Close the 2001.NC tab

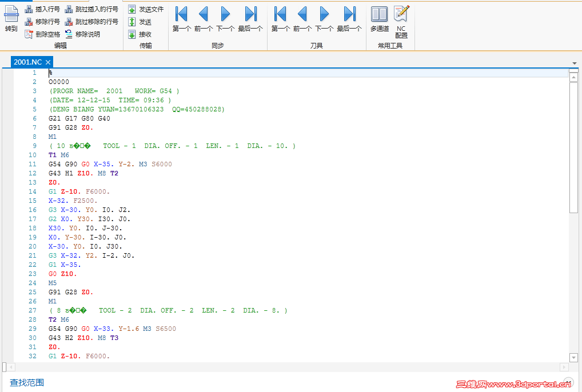tap(48, 62)
